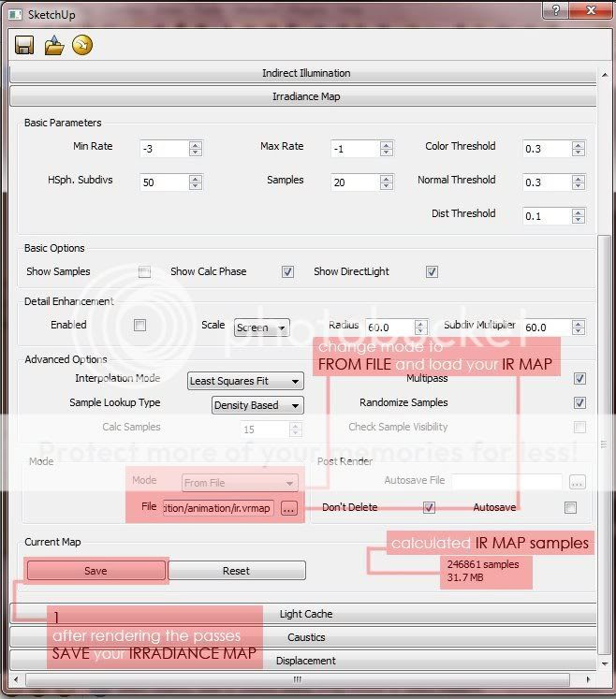Image resolution: width=616 pixels, height=699 pixels.
Task: Click the Min Rate spinner arrows
Action: coord(196,149)
